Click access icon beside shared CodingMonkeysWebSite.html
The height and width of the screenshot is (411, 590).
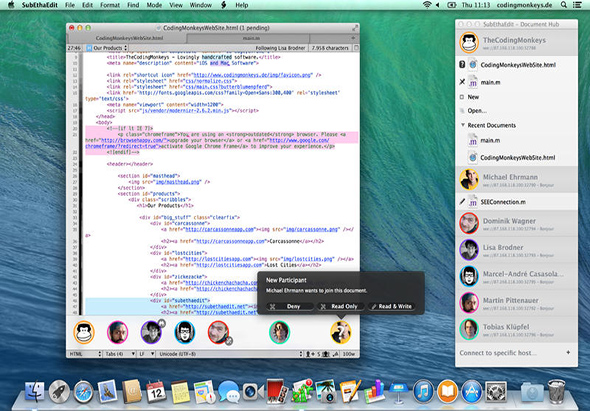tap(462, 65)
